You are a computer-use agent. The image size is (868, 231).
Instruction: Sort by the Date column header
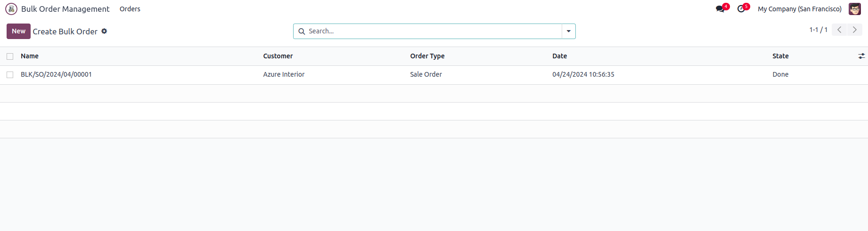(x=559, y=56)
